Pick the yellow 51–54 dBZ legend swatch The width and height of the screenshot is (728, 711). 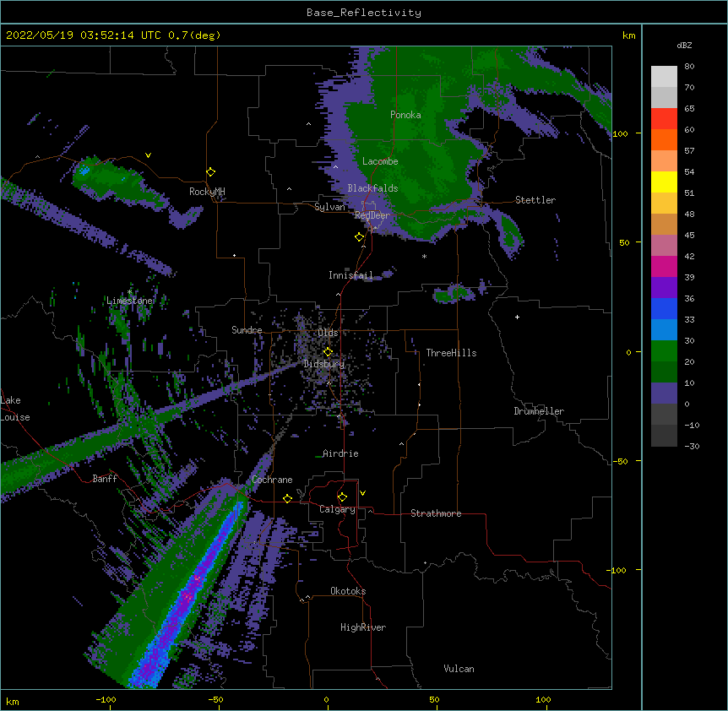coord(664,182)
